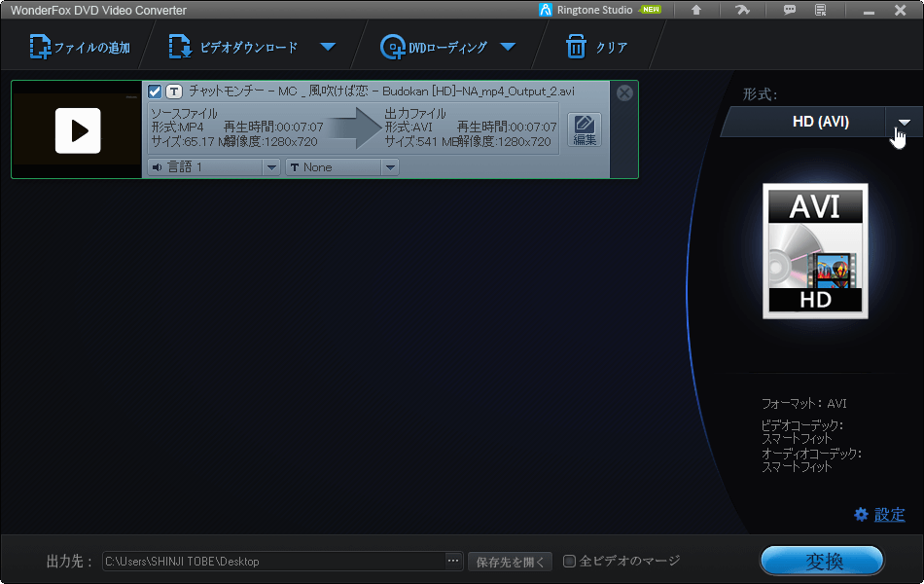Click the file name text ending Output_2.avi
924x584 pixels.
pos(381,91)
